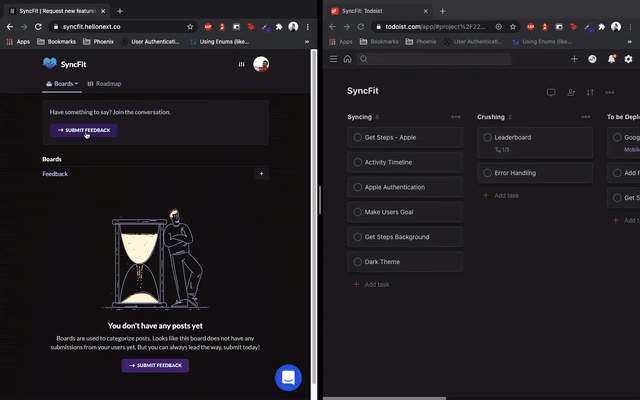
Task: Bookmark the hellonext page with the star
Action: click(x=190, y=27)
